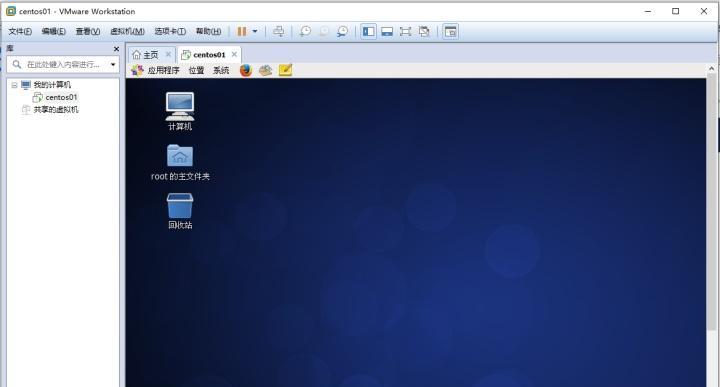Enter full screen mode icon
This screenshot has height=387, width=720.
pyautogui.click(x=405, y=31)
